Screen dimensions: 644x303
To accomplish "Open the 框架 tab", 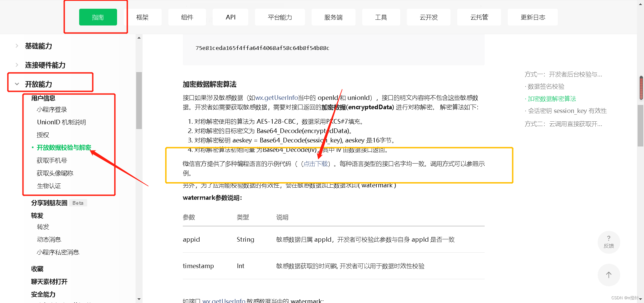I will pos(142,17).
